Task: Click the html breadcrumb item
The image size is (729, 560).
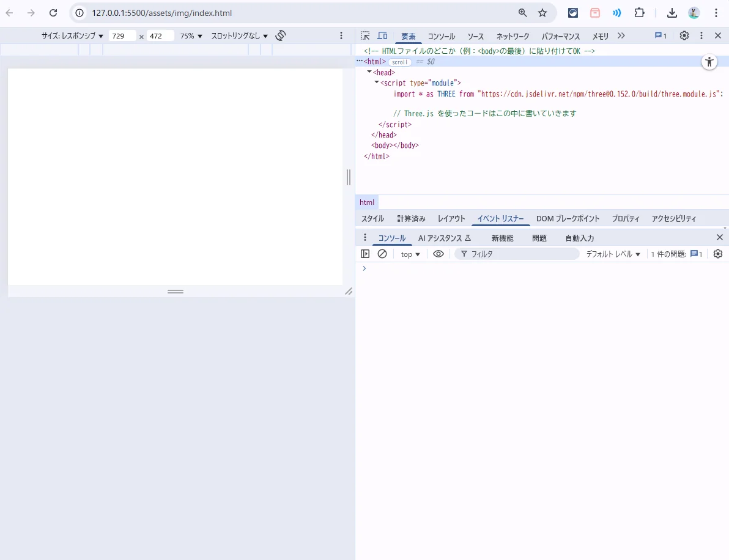Action: (x=367, y=202)
